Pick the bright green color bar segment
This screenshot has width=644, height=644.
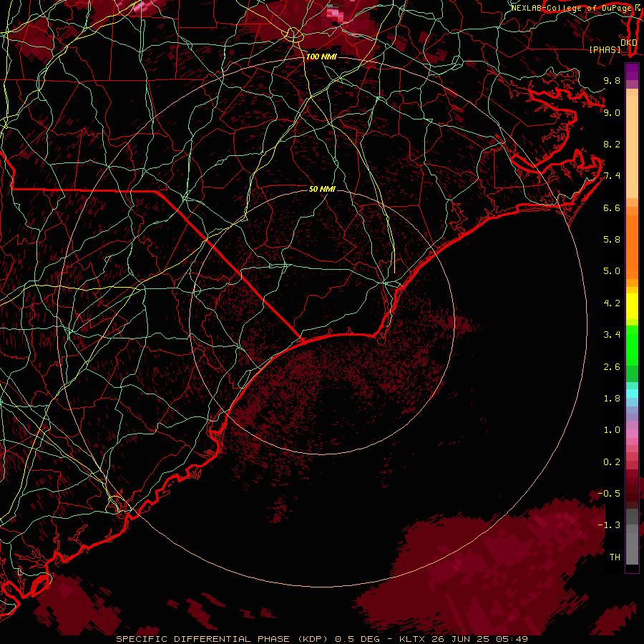[632, 346]
